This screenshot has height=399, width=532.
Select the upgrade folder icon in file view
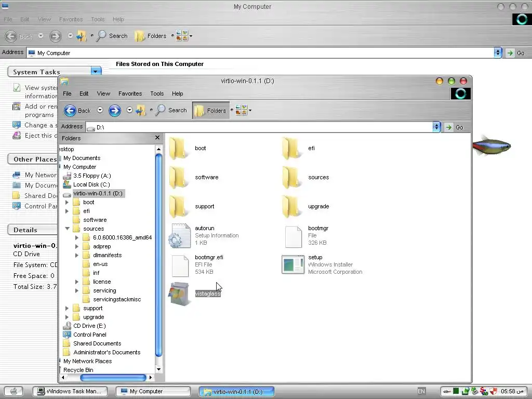tap(292, 207)
